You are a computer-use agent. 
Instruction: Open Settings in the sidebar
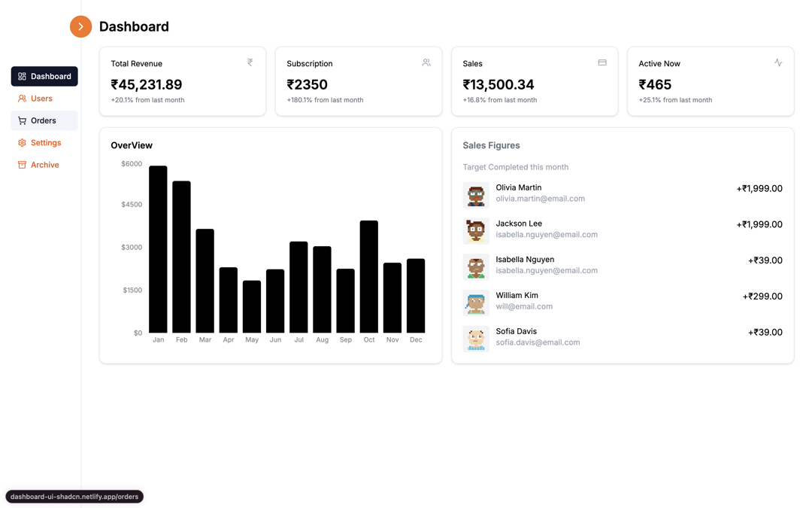tap(44, 142)
